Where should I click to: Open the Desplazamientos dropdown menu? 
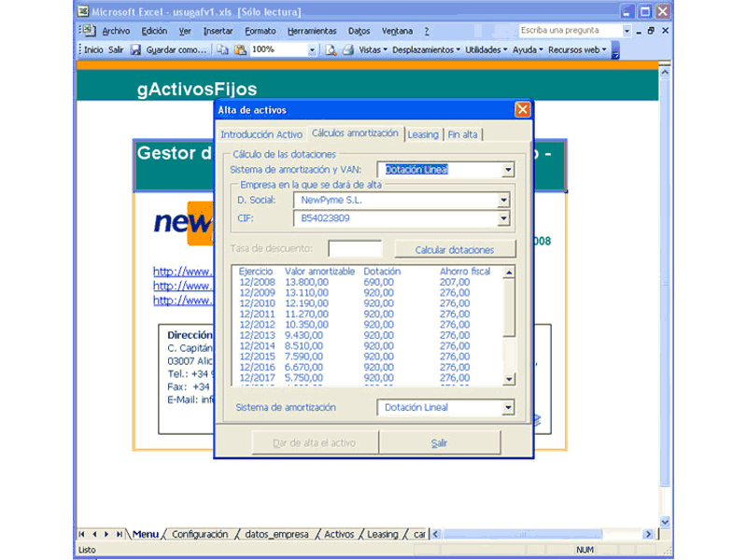click(x=427, y=49)
